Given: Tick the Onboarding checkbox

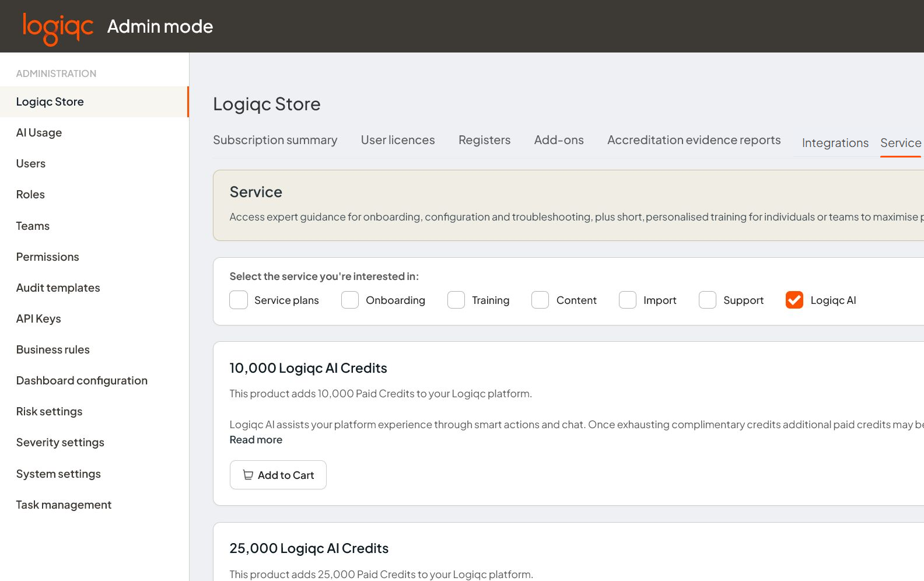Looking at the screenshot, I should coord(350,300).
